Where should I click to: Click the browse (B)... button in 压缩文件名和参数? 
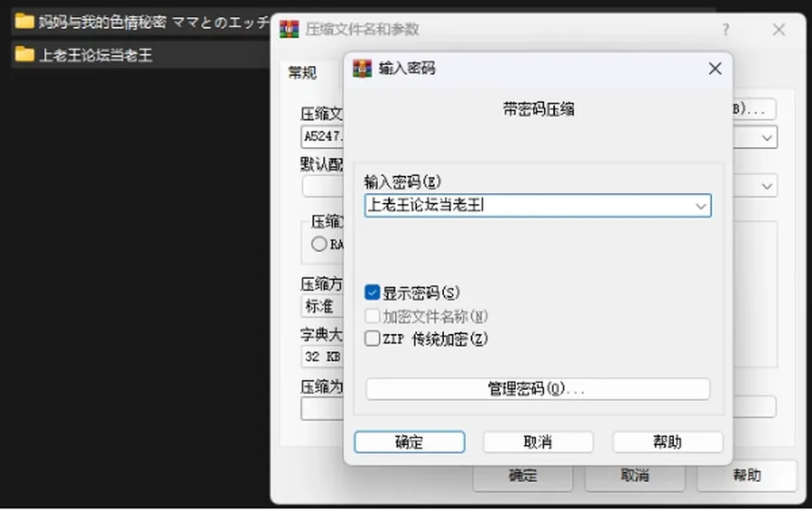tap(754, 109)
